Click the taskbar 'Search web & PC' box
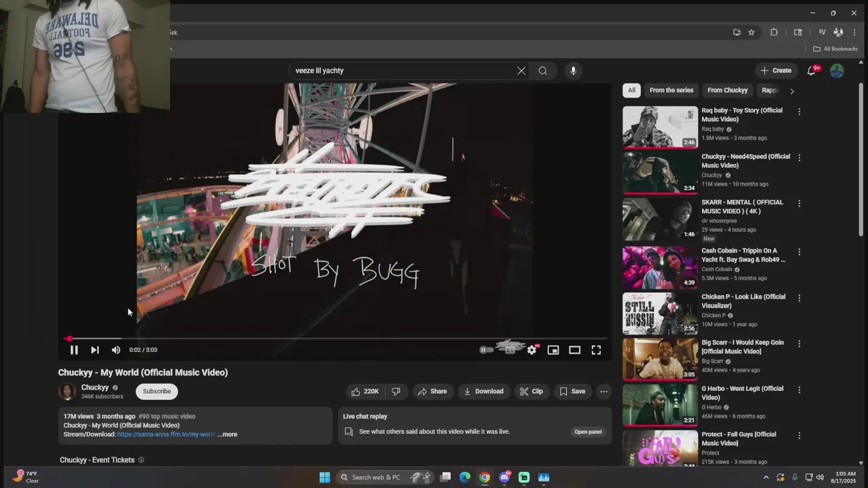This screenshot has width=868, height=488. point(387,477)
